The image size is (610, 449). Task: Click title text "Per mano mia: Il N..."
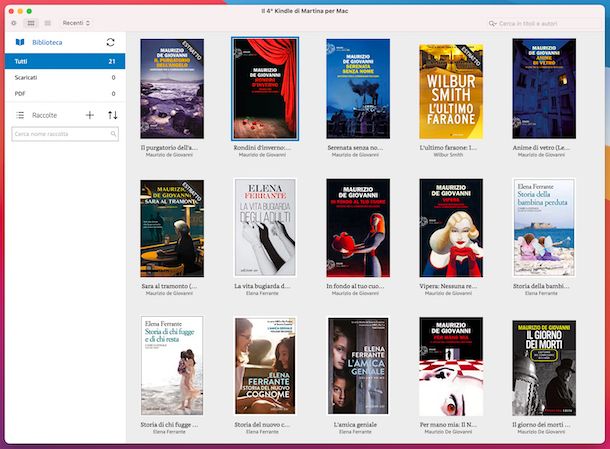tap(448, 424)
